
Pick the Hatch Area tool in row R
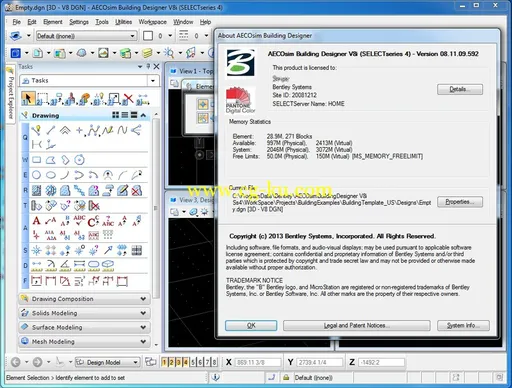pyautogui.click(x=36, y=190)
